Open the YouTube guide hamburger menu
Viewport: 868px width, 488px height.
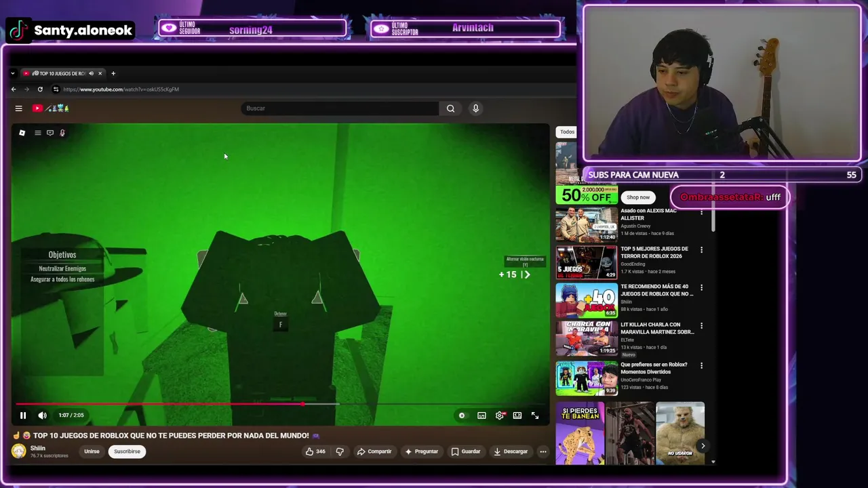point(19,108)
